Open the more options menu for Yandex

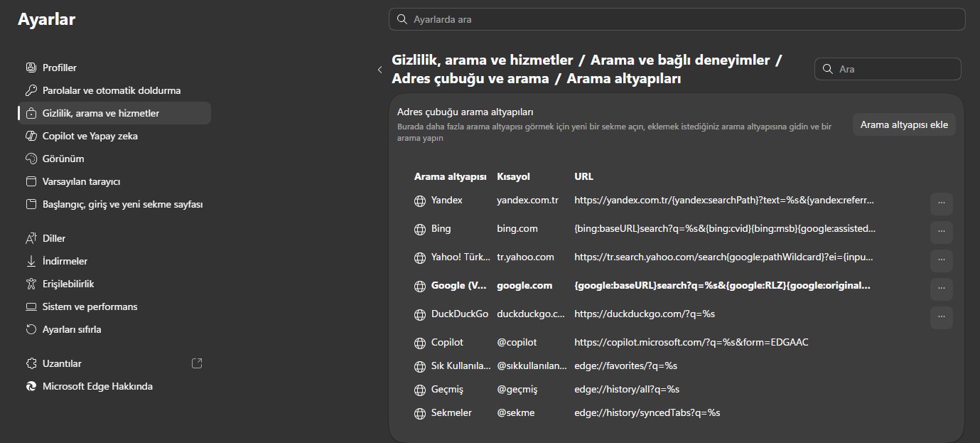pyautogui.click(x=941, y=203)
